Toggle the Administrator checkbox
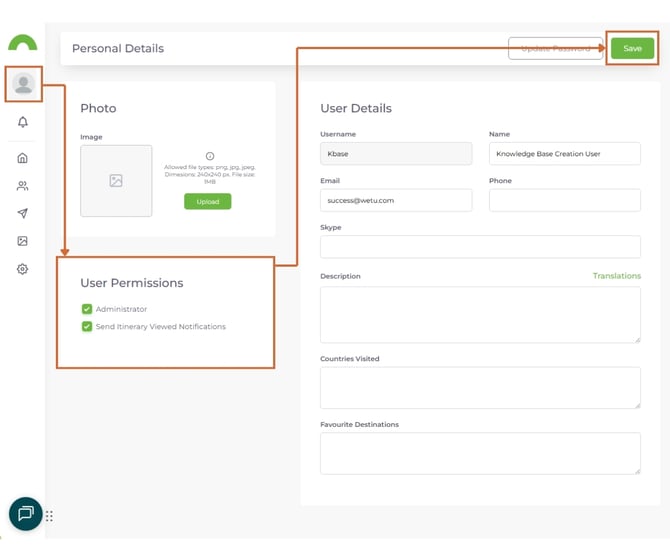The image size is (670, 558). pos(87,309)
